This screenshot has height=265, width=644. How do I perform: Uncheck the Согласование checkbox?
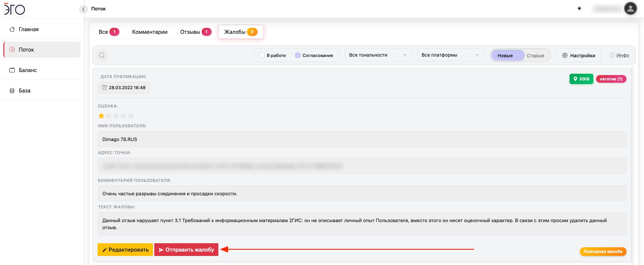tap(298, 55)
